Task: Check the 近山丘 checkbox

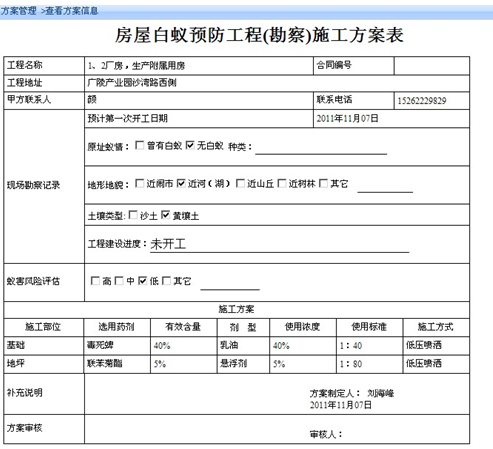Action: pyautogui.click(x=240, y=183)
